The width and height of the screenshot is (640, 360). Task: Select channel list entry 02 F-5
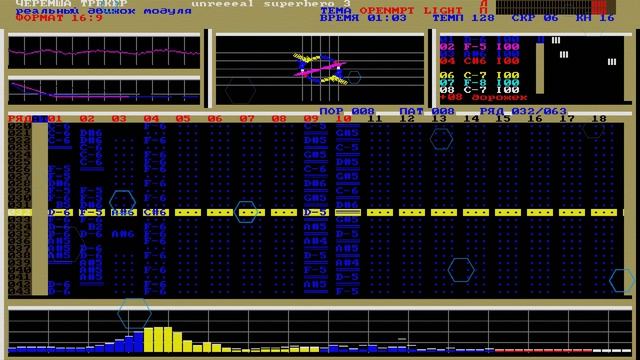tap(480, 47)
